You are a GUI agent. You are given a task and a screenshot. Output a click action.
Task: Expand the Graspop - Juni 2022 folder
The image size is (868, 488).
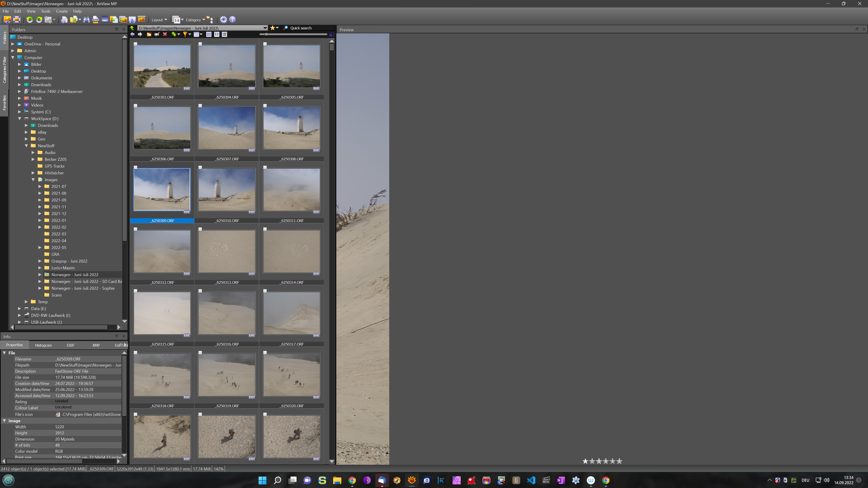[40, 261]
